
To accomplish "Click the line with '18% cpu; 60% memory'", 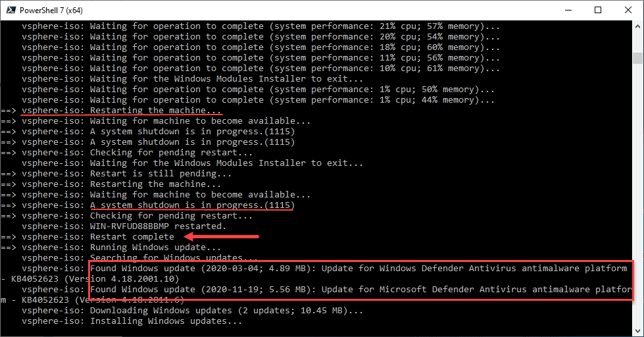I will pos(260,47).
